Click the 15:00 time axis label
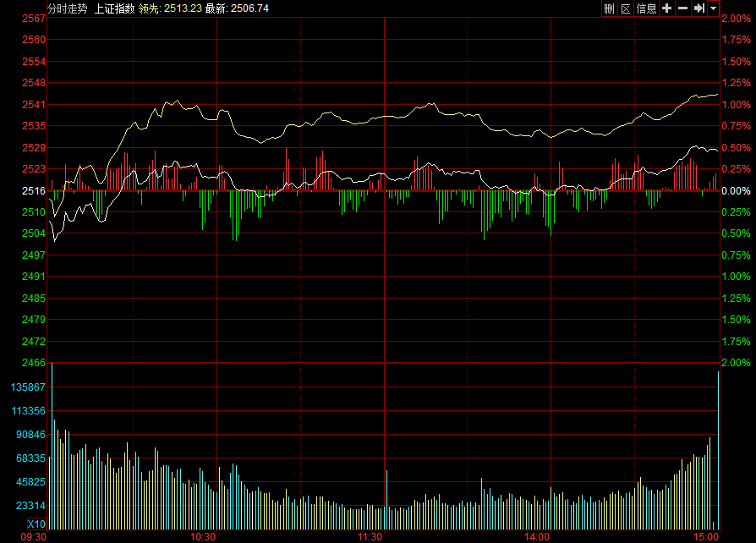Viewport: 756px width, 543px height. [704, 536]
